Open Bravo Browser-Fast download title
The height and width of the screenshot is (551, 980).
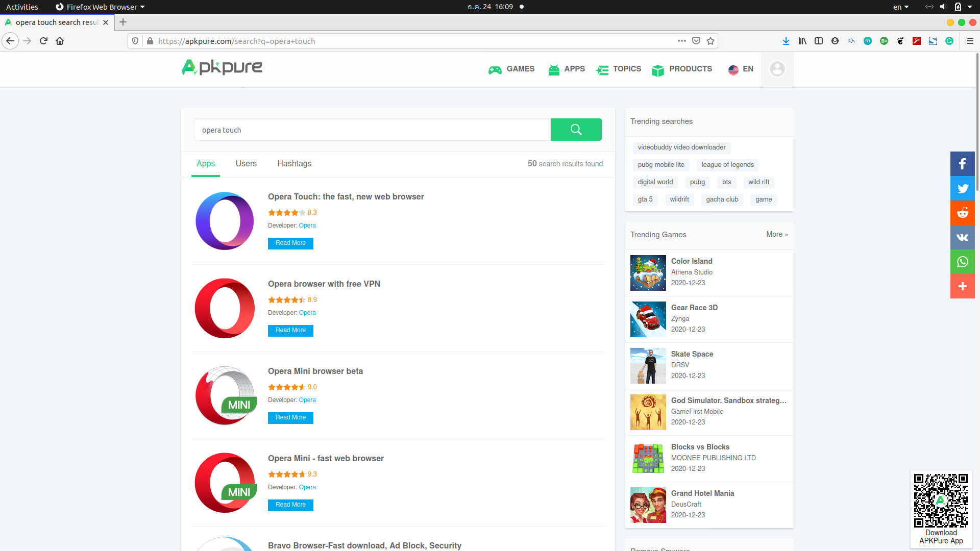click(x=364, y=546)
